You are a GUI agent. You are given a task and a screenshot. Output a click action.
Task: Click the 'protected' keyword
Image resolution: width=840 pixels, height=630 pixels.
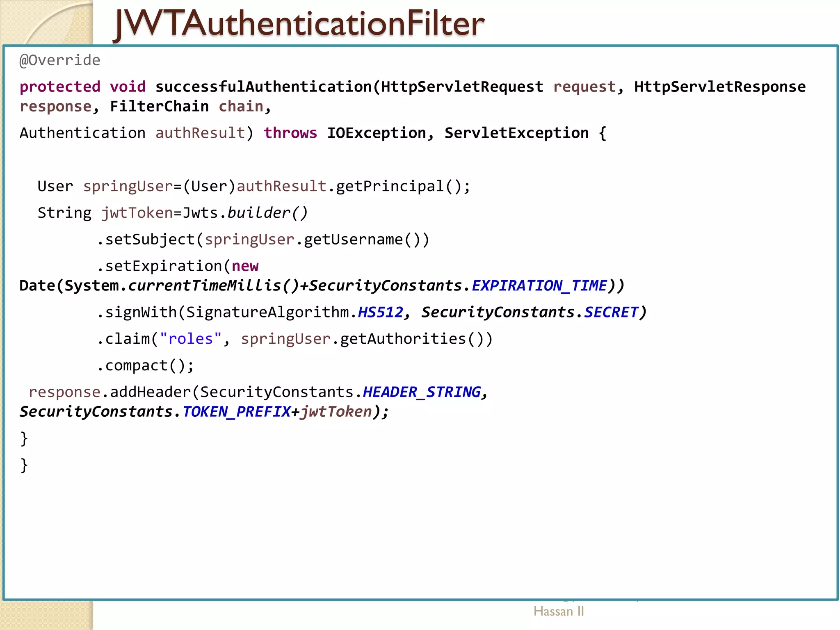(x=60, y=87)
